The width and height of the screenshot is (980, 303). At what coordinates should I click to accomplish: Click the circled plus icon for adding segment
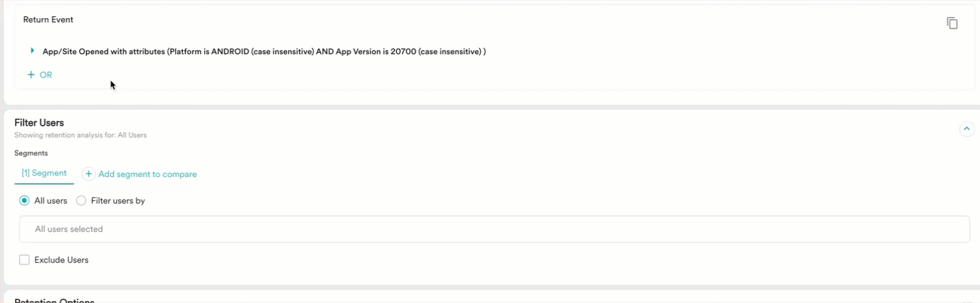tap(89, 174)
